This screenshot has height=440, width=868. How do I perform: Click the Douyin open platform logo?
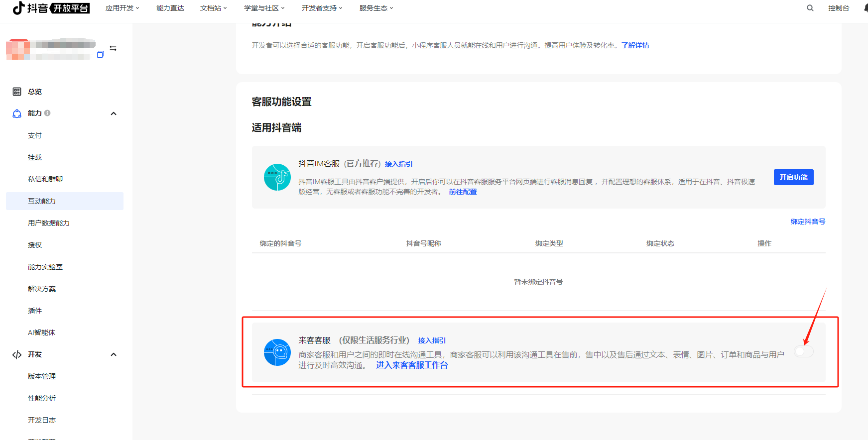[51, 8]
